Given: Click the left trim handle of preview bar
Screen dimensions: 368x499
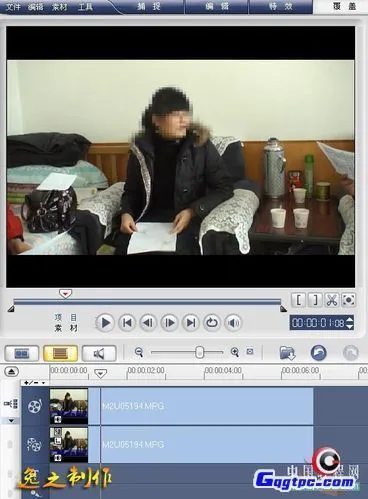Looking at the screenshot, I should [11, 309].
